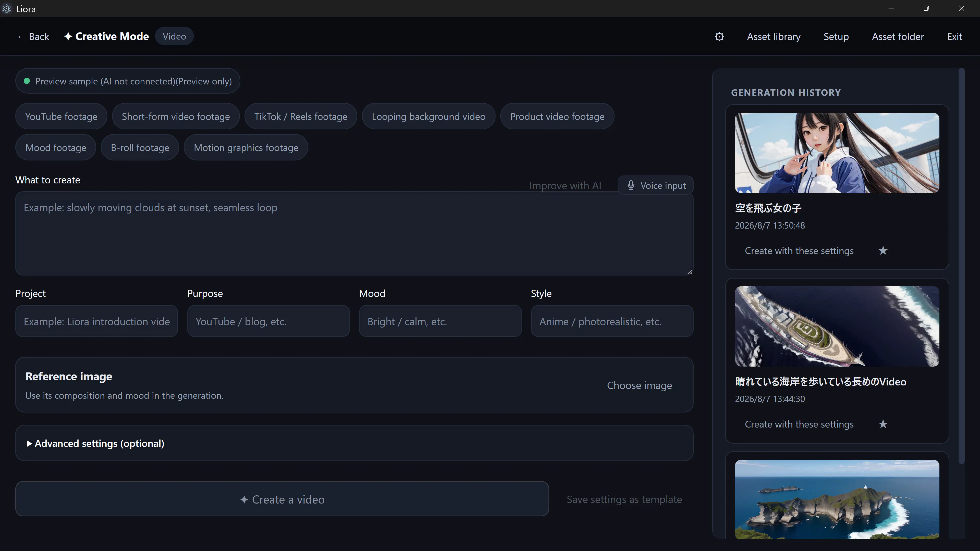Click the text area resize handle
Viewport: 980px width, 551px height.
[690, 271]
